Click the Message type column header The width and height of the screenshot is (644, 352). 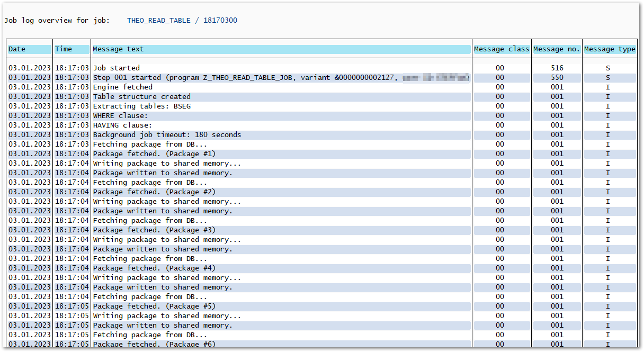pyautogui.click(x=610, y=49)
